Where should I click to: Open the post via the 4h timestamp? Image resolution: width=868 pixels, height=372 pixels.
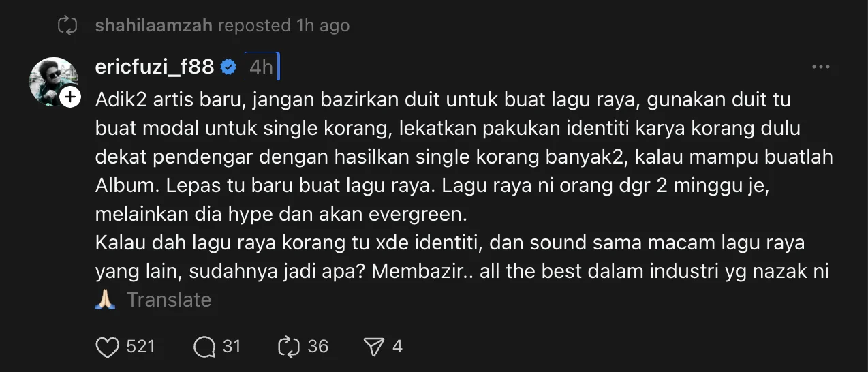(262, 67)
